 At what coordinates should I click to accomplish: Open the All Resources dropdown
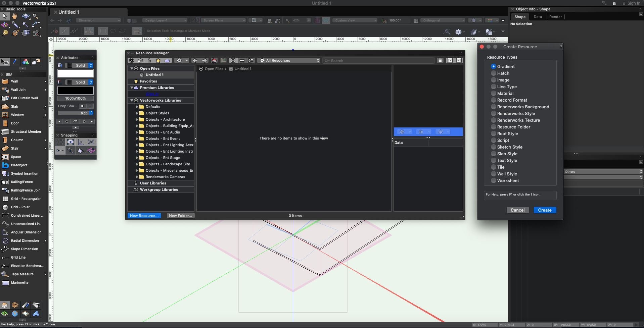[x=290, y=61]
